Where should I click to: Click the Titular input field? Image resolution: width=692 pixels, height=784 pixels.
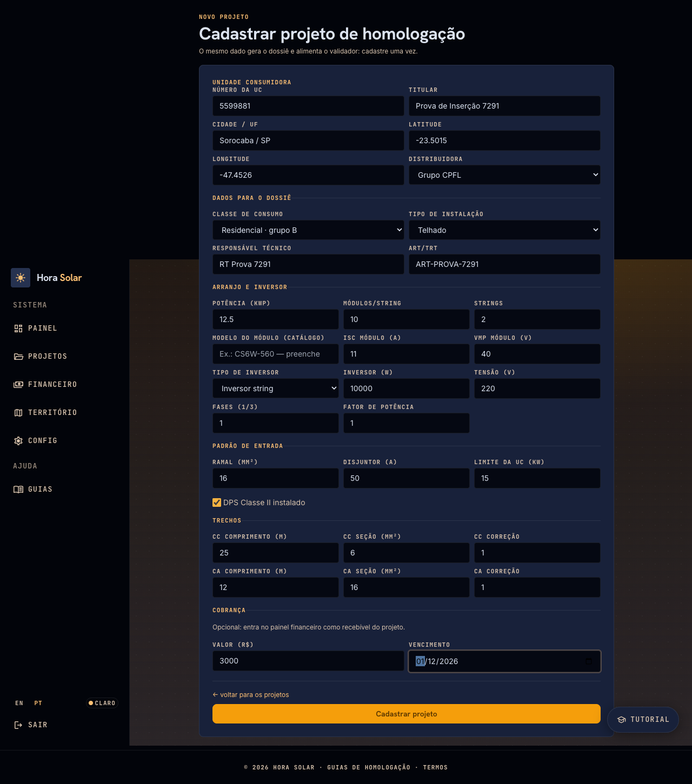click(504, 106)
